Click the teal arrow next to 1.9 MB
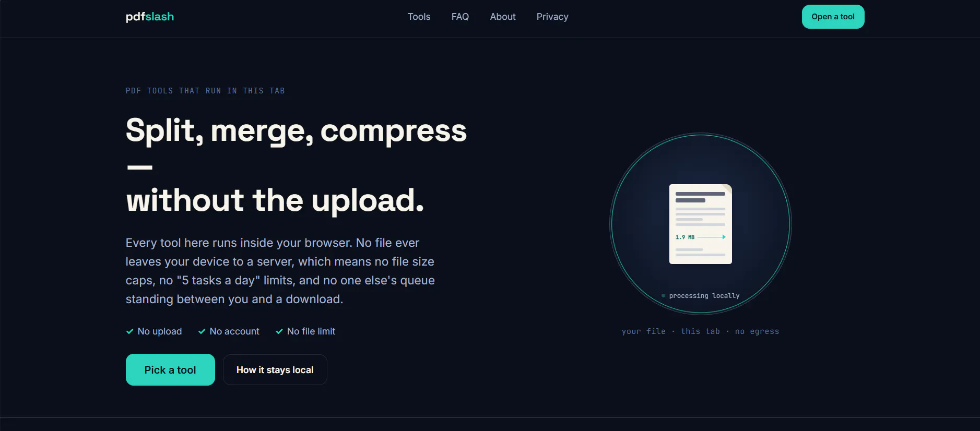The image size is (980, 431). point(712,237)
